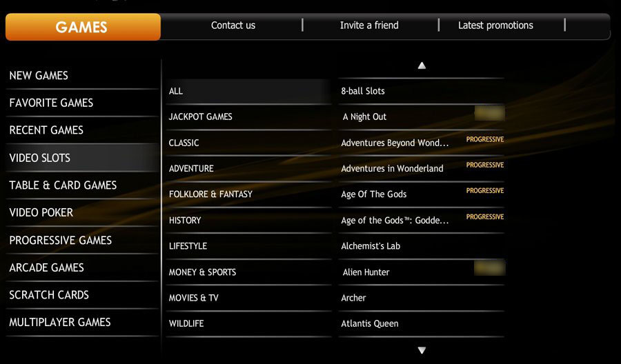Open the GAMES tab
Screen dimensions: 621x364
82,28
